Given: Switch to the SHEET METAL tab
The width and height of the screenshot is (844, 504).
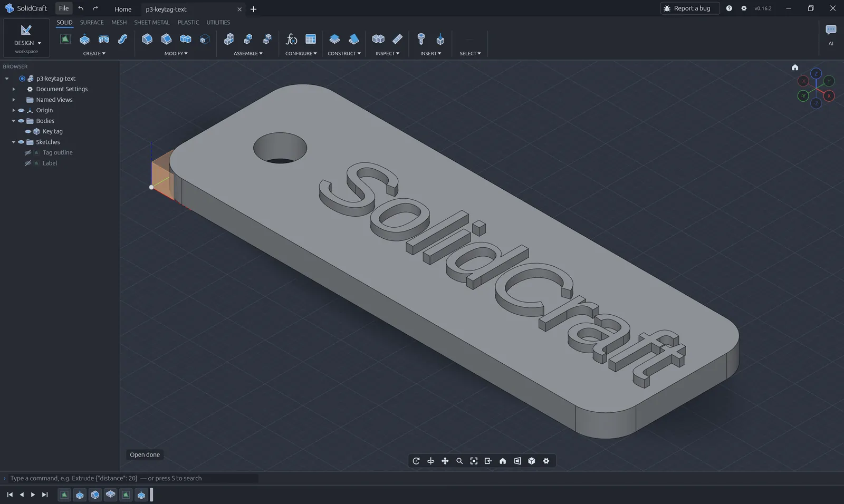Looking at the screenshot, I should click(x=152, y=22).
